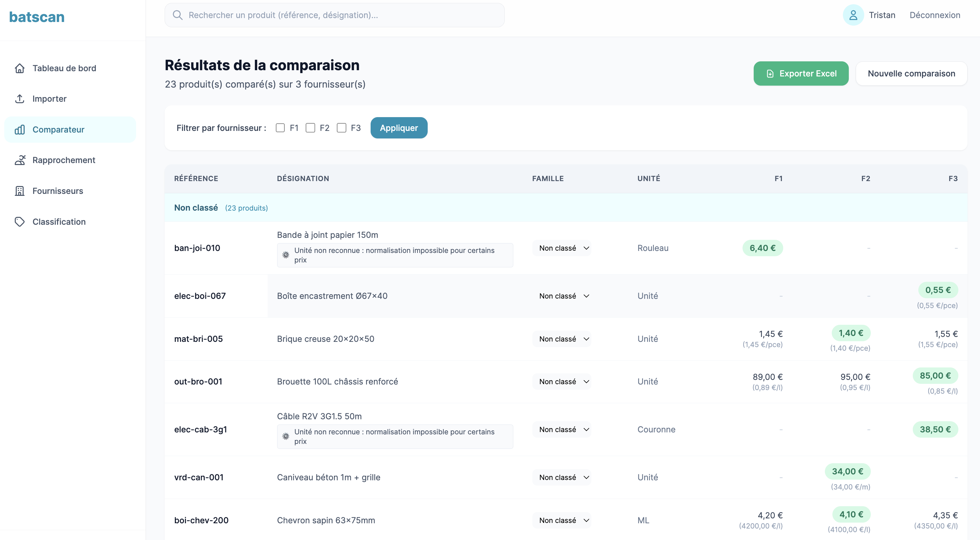This screenshot has width=980, height=540.
Task: Click the search magnifier icon
Action: [178, 15]
